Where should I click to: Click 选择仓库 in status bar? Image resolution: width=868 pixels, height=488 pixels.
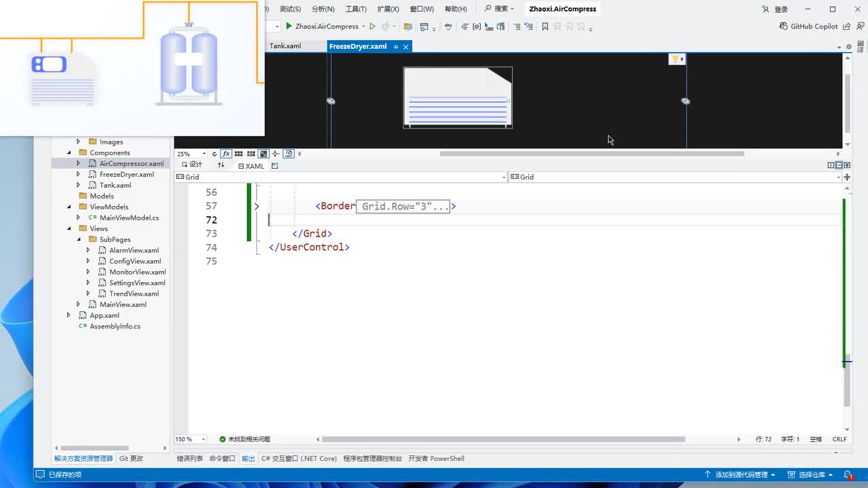click(x=810, y=474)
